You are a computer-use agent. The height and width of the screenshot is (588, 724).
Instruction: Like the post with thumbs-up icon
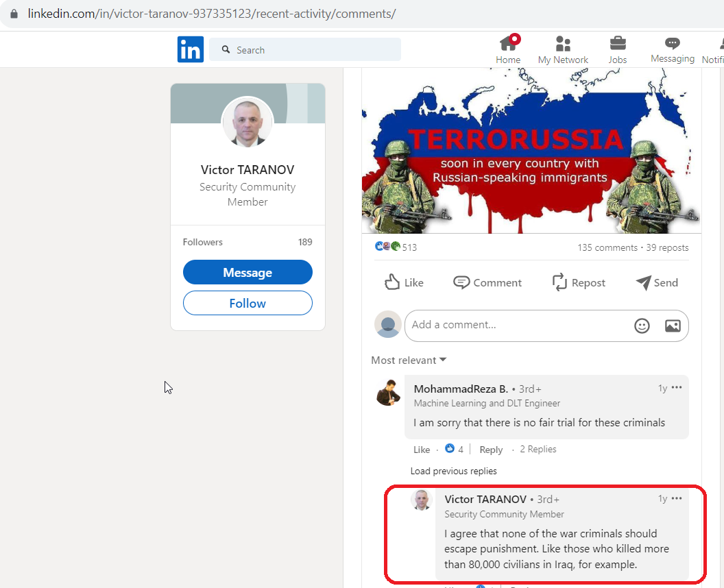click(x=404, y=282)
